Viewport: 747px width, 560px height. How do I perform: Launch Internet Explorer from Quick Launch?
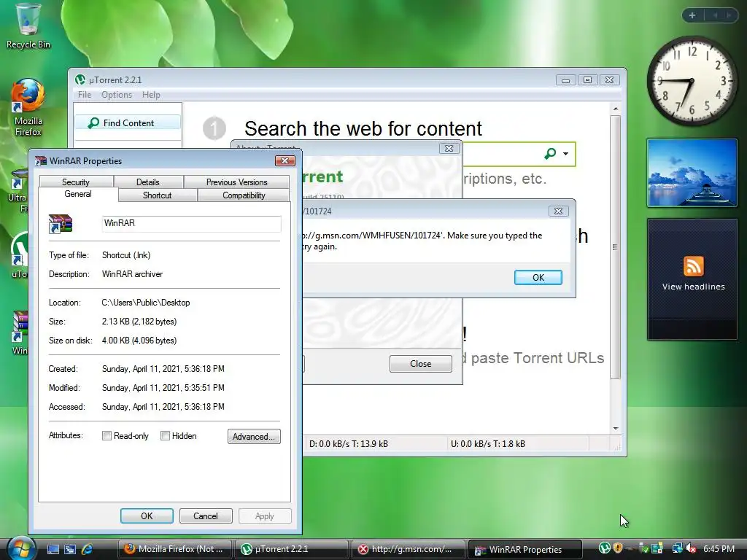[87, 549]
